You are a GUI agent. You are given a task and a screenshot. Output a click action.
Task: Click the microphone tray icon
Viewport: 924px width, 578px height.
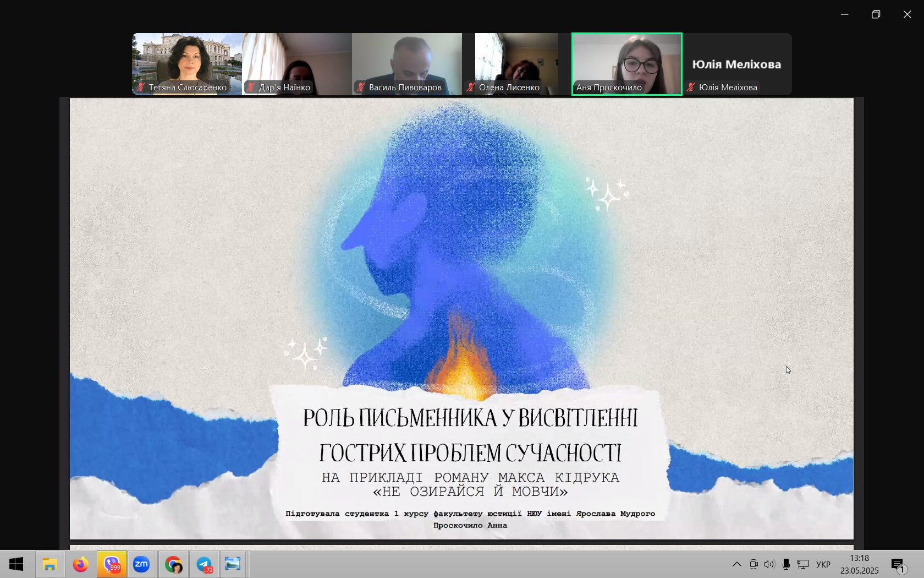click(786, 564)
